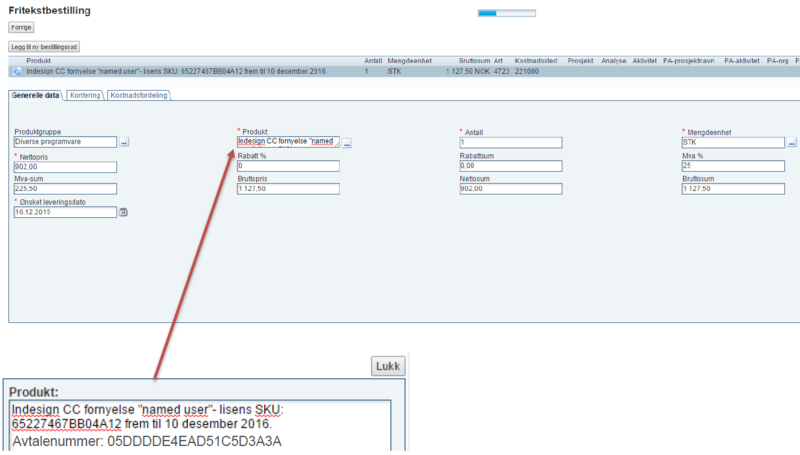The height and width of the screenshot is (455, 800).
Task: Click the PA-prosjektnavn column header
Action: (688, 61)
